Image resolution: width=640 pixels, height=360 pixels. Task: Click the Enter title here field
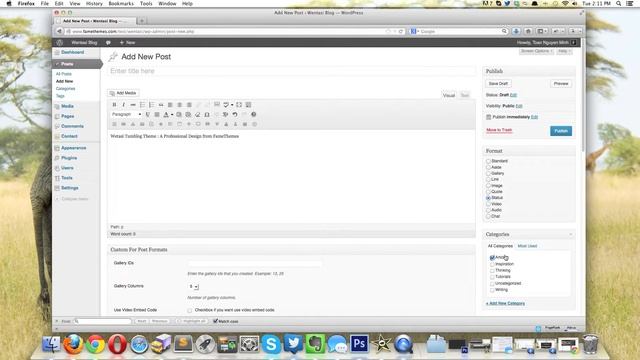(291, 71)
